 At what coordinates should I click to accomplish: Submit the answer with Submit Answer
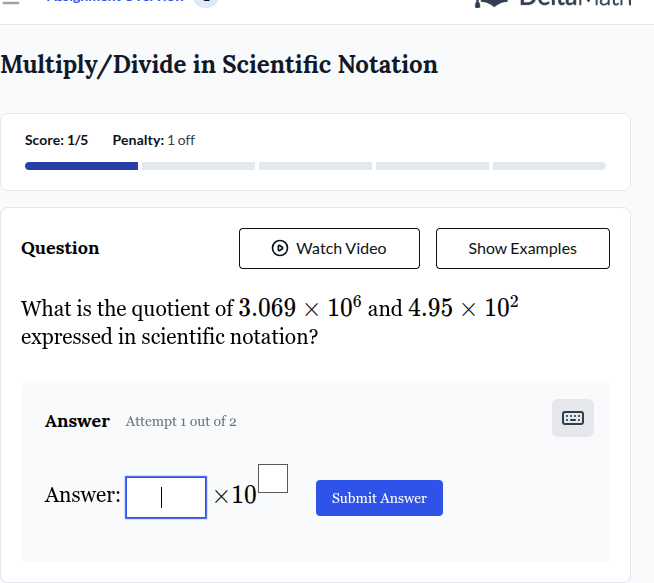(x=380, y=498)
